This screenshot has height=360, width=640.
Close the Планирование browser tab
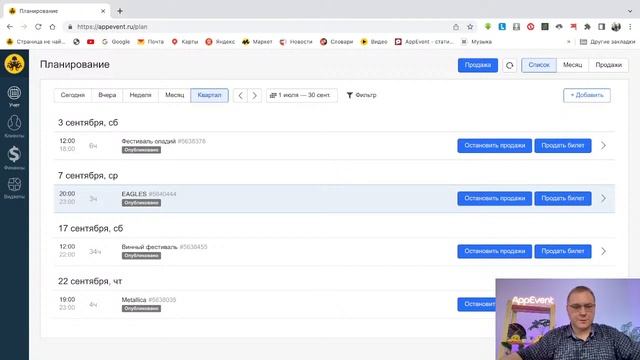point(103,11)
